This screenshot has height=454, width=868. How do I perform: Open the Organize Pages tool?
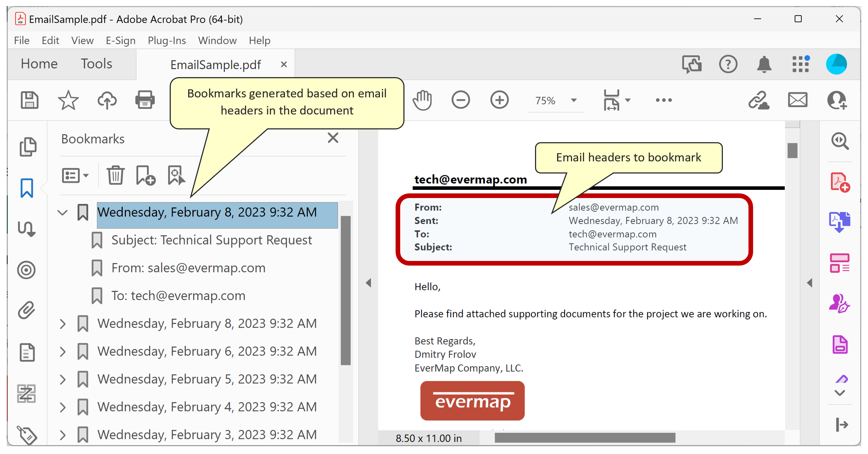840,263
